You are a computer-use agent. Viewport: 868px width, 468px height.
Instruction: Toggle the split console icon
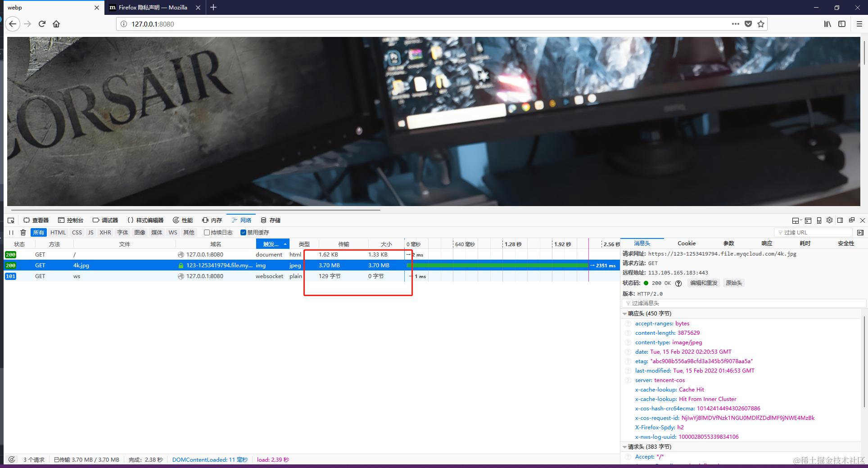click(x=808, y=220)
